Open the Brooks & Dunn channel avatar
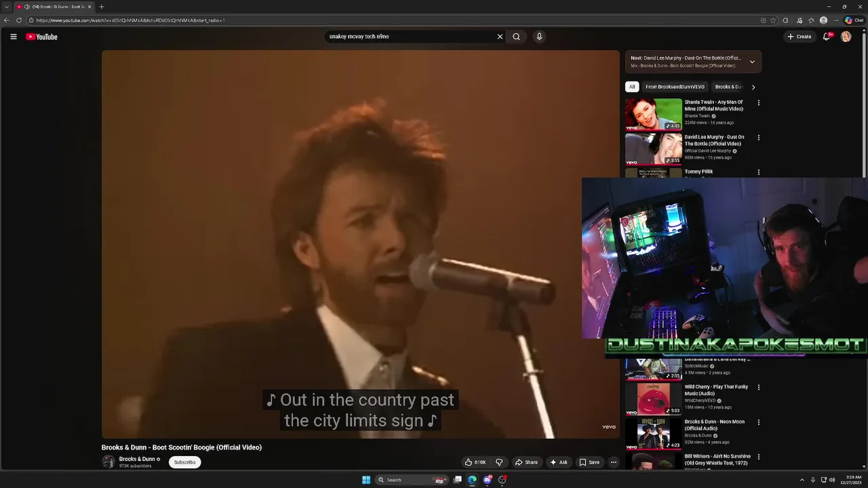This screenshot has height=488, width=868. click(108, 462)
